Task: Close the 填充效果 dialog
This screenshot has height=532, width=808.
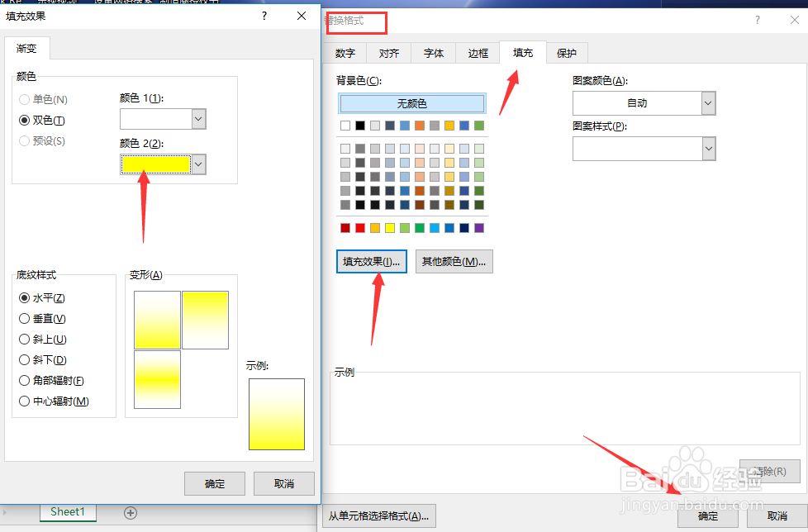Action: click(x=302, y=16)
